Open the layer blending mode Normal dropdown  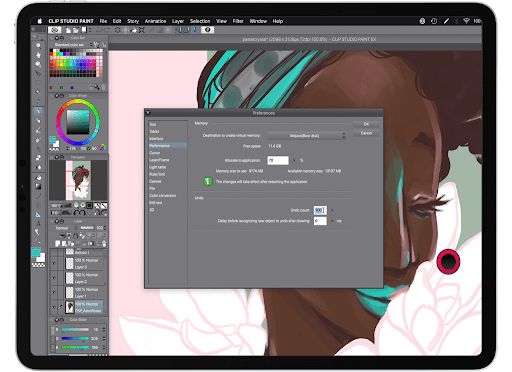point(64,228)
